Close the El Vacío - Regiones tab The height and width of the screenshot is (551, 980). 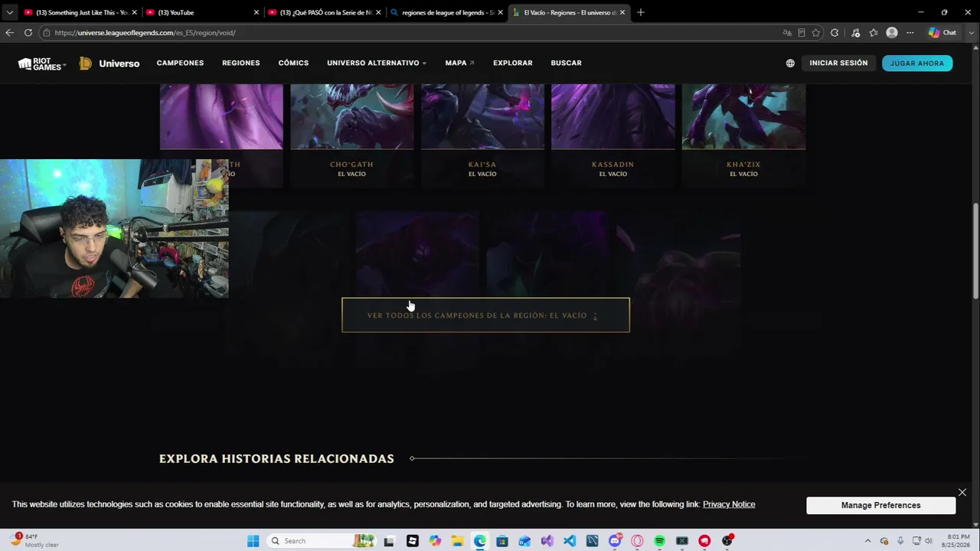[622, 12]
